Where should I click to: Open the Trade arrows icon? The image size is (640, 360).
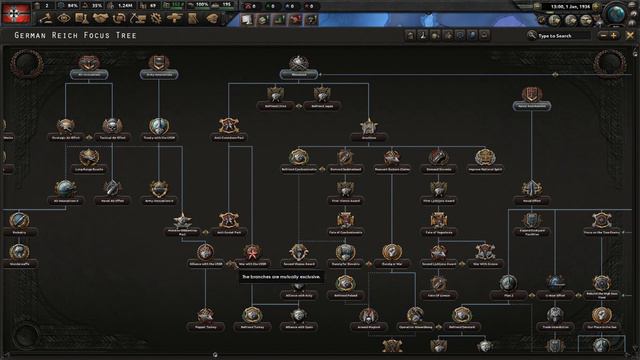(x=119, y=18)
